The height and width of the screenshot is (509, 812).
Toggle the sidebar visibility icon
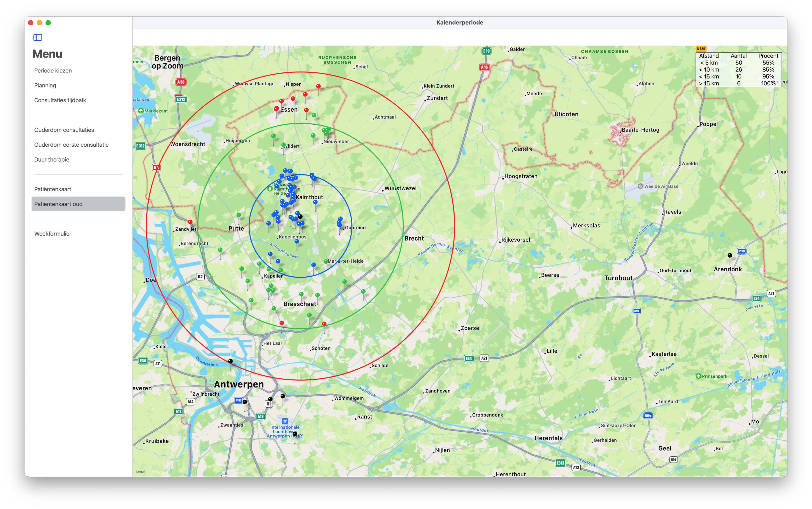coord(38,37)
